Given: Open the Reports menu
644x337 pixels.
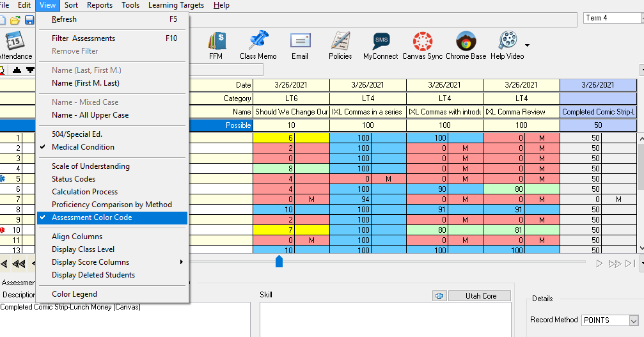Looking at the screenshot, I should click(100, 5).
